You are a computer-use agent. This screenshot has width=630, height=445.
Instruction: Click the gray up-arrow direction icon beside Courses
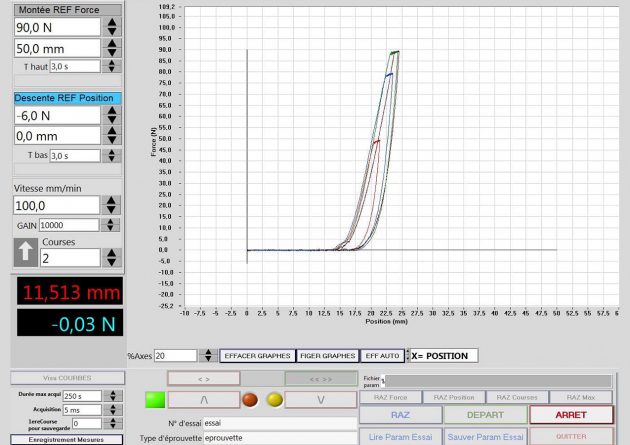[x=26, y=250]
